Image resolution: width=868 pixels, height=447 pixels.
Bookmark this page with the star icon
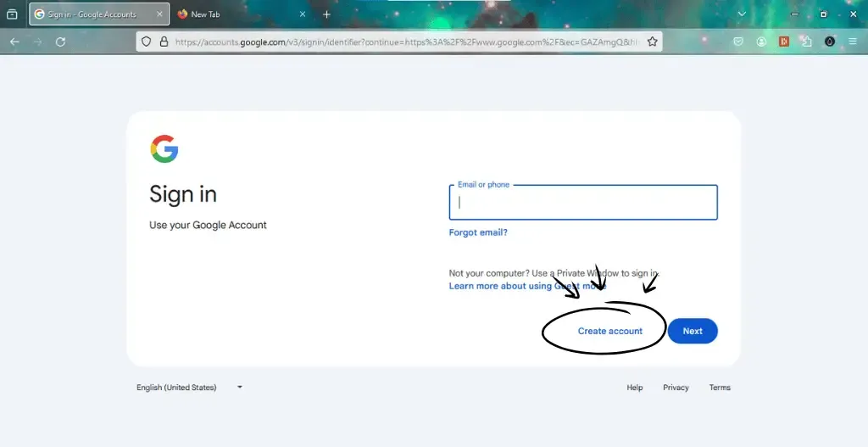[x=652, y=42]
